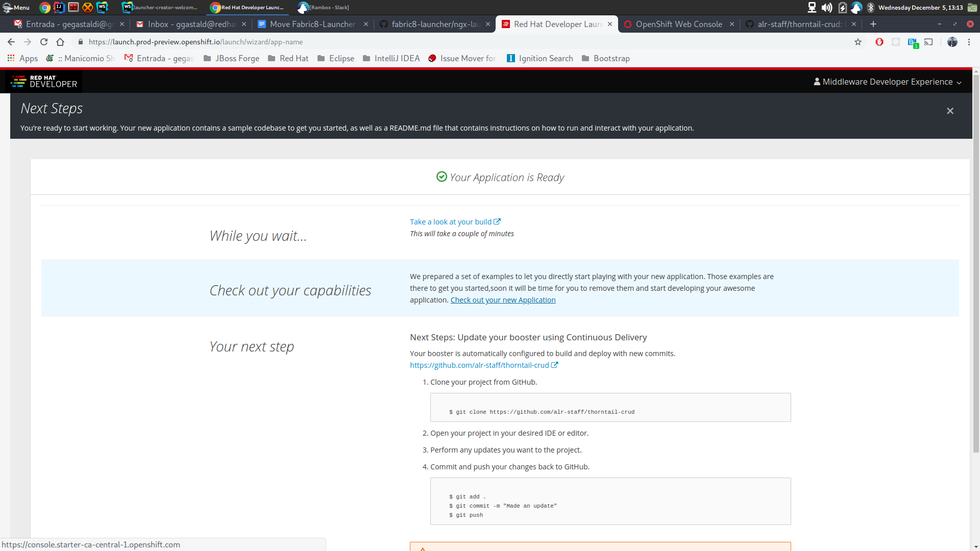Screen dimensions: 980x551
Task: Expand the Middleware Developer Experience menu
Action: pos(887,82)
